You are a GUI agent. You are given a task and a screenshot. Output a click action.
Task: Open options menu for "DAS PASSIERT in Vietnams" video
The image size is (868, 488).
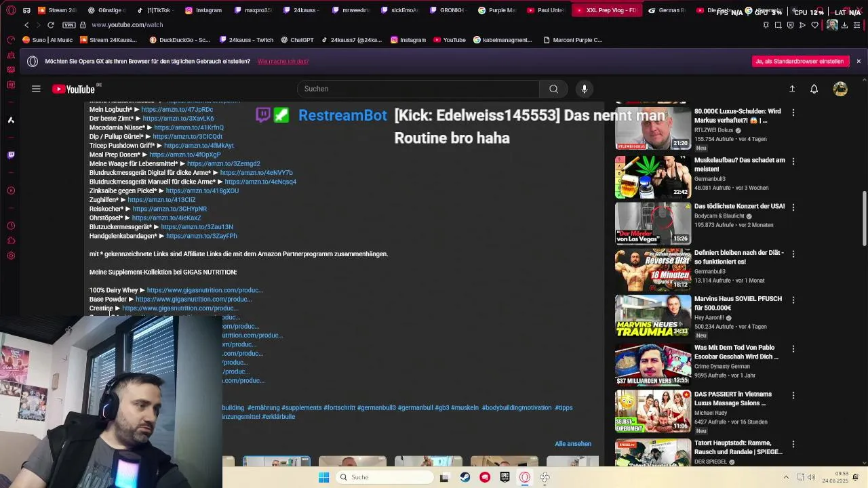pos(793,394)
